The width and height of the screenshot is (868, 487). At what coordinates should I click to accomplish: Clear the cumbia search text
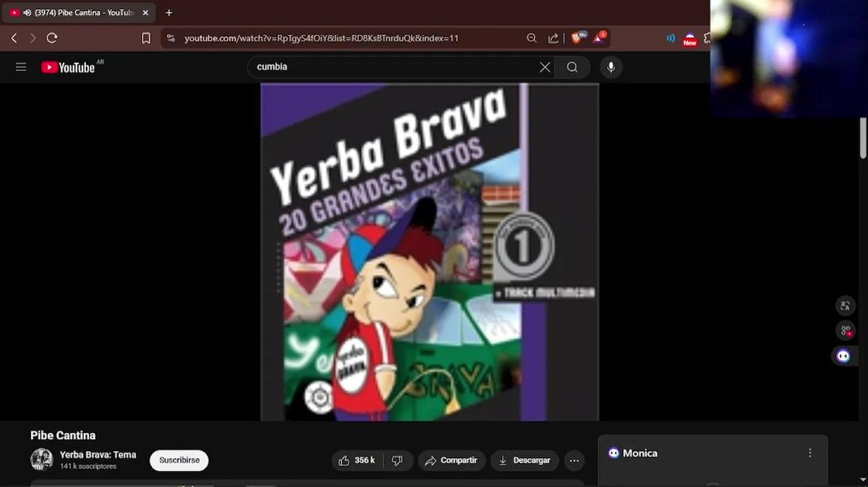coord(545,67)
